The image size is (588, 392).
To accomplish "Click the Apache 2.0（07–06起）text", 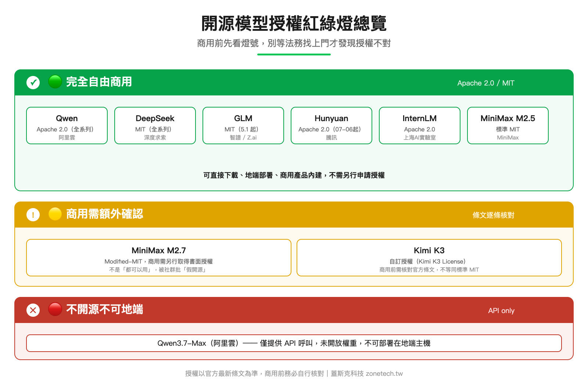I will (x=331, y=129).
